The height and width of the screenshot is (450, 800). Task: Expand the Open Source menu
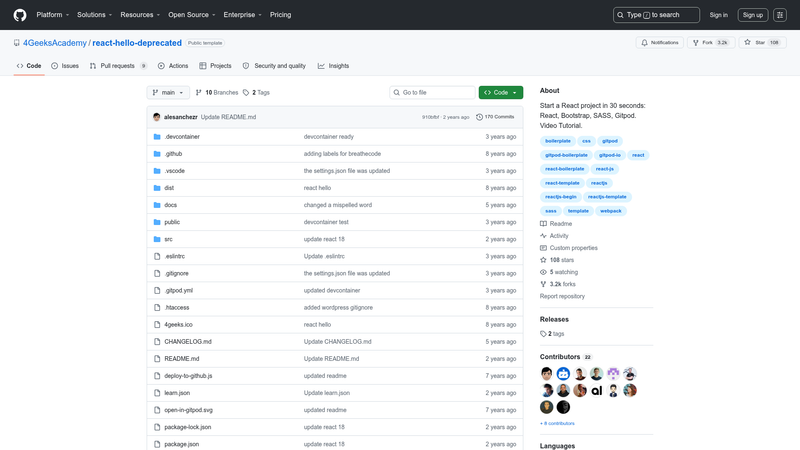click(x=192, y=15)
